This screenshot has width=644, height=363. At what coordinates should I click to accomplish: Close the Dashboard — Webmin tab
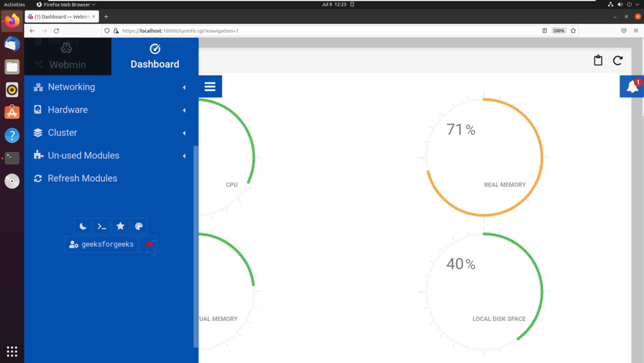click(x=93, y=17)
